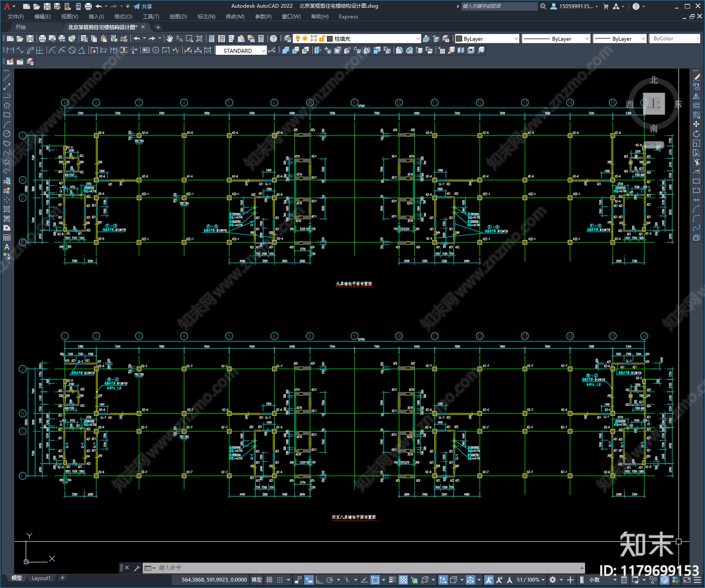705x588 pixels.
Task: Click the Plot printer icon in standard toolbar
Action: tap(42, 39)
